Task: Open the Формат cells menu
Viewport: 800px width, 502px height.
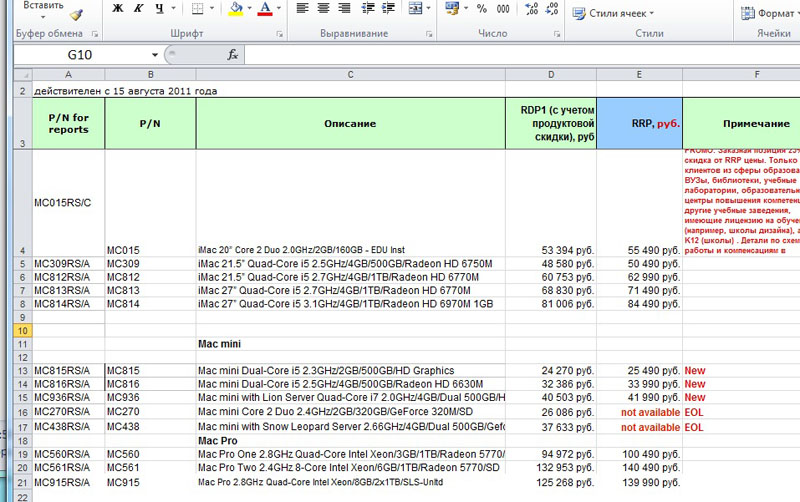Action: 770,13
